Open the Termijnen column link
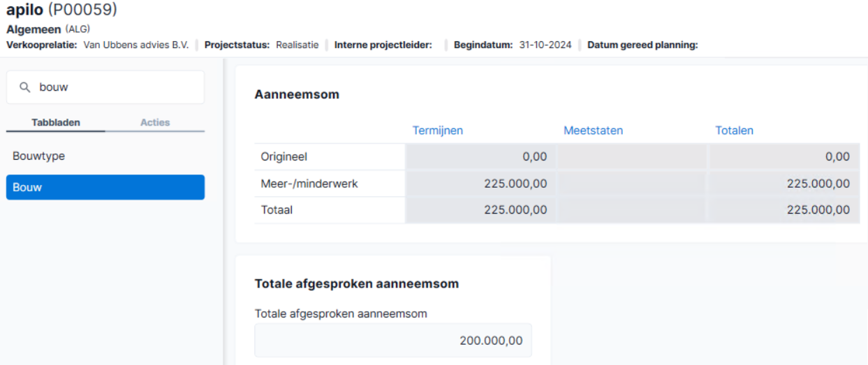 [438, 131]
